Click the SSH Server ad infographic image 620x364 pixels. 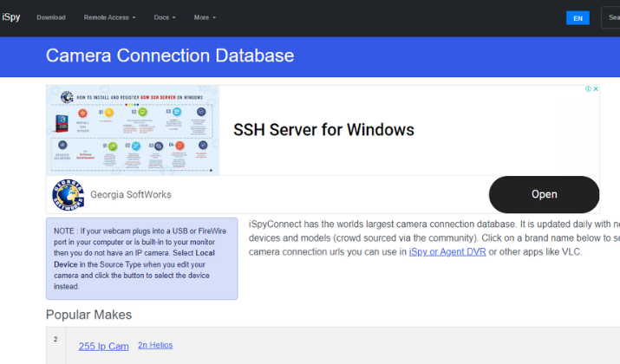(133, 130)
